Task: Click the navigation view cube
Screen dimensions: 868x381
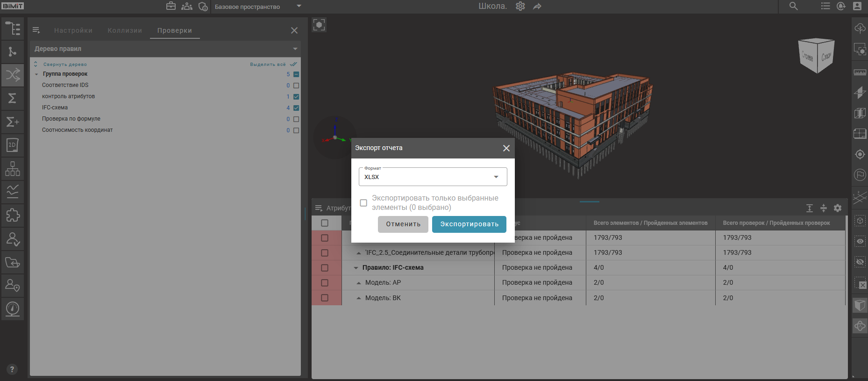Action: 816,56
